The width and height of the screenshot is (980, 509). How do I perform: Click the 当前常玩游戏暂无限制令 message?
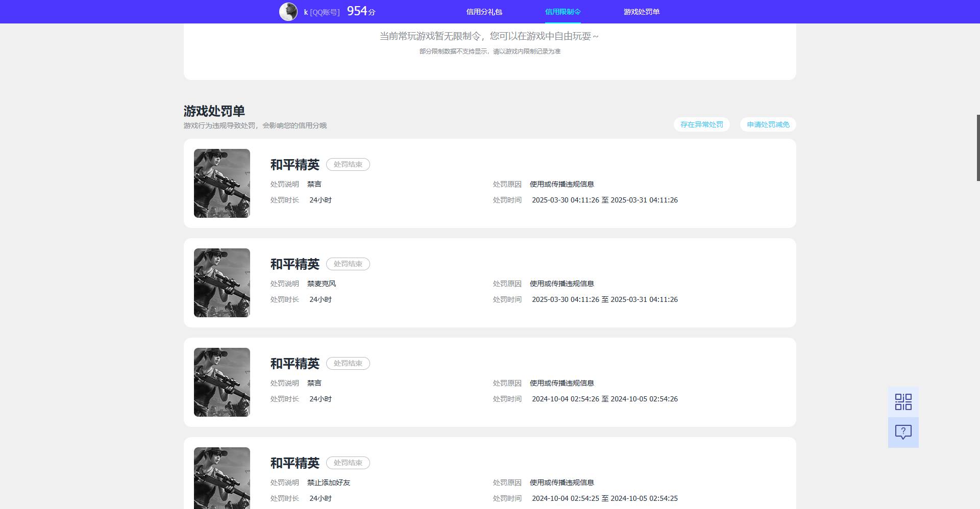489,36
